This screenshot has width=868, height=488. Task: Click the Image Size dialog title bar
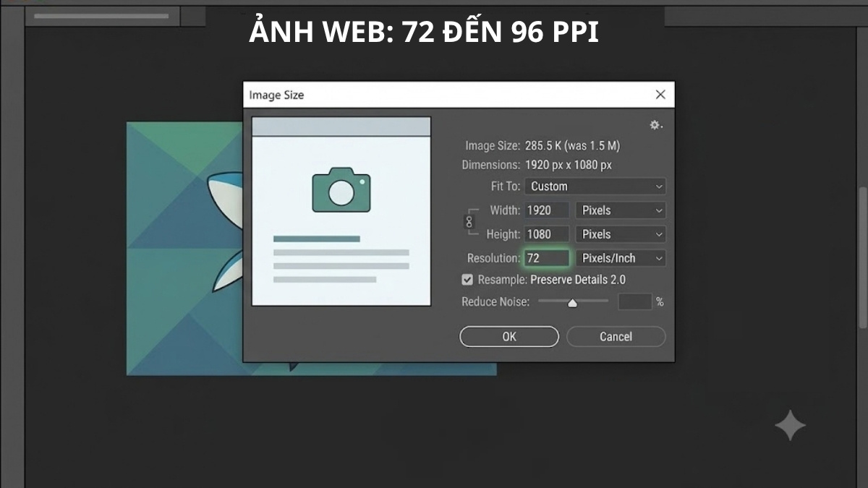tap(459, 95)
